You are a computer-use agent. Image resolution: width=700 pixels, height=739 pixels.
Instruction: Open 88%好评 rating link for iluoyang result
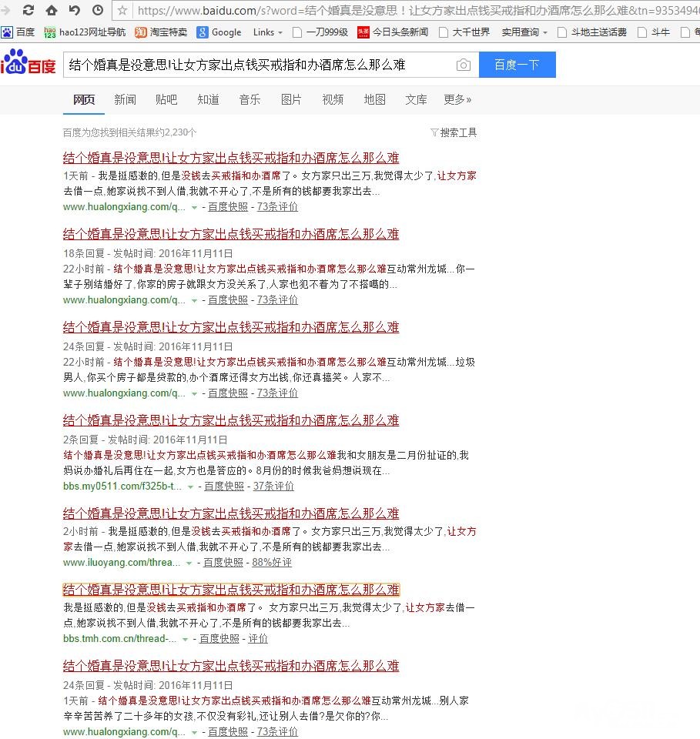click(x=272, y=563)
